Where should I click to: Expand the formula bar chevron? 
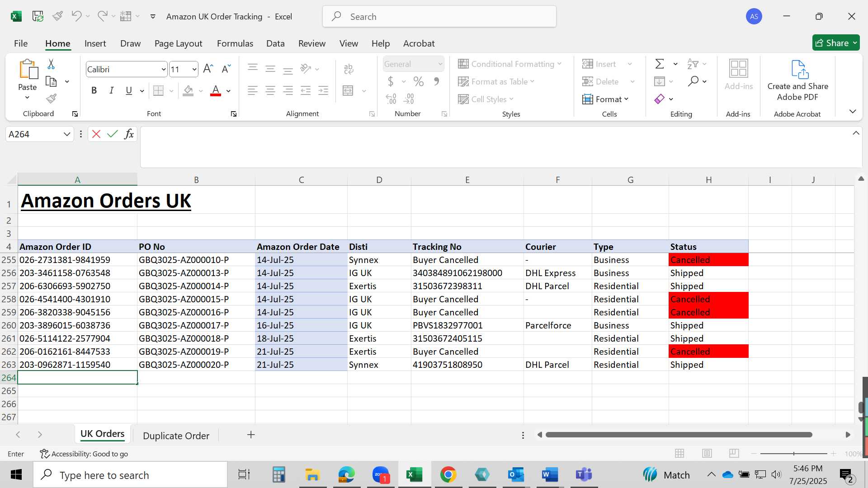tap(856, 133)
